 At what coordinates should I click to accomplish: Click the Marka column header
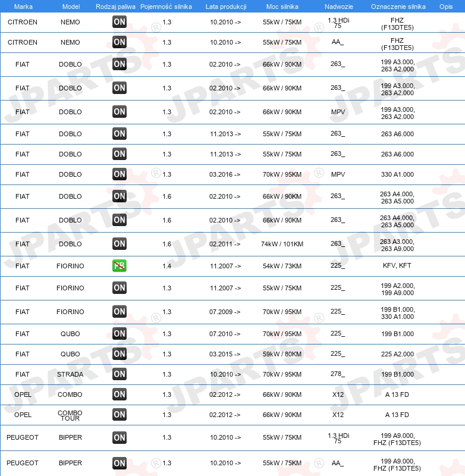coord(23,7)
